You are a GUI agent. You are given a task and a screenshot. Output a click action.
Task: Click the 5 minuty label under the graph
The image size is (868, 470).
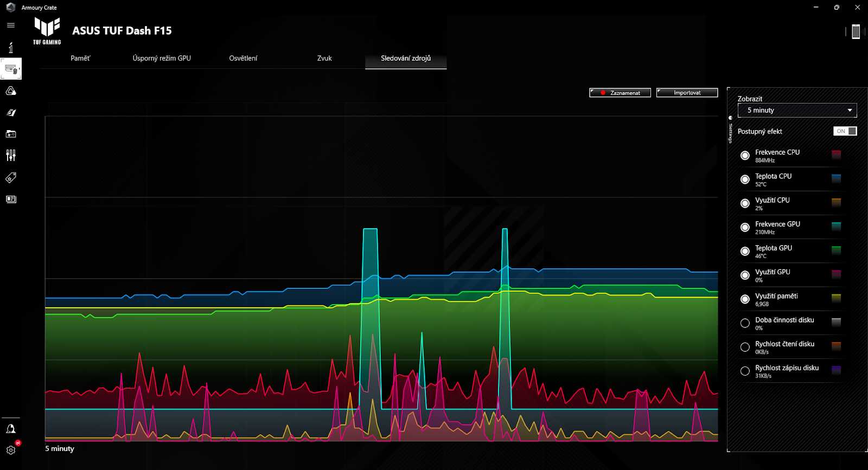pyautogui.click(x=60, y=448)
